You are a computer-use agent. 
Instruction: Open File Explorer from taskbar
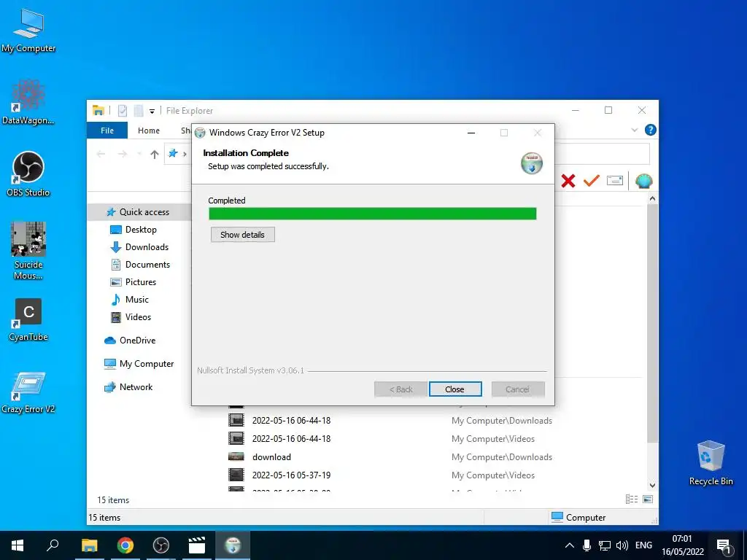tap(89, 545)
